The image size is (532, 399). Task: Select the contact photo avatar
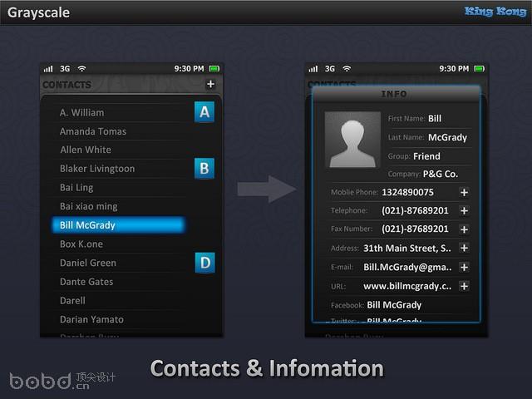click(352, 140)
